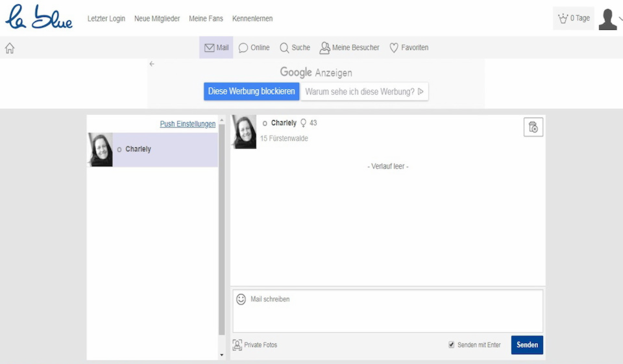Open Push Einstellungen link
The width and height of the screenshot is (623, 364).
pos(188,124)
